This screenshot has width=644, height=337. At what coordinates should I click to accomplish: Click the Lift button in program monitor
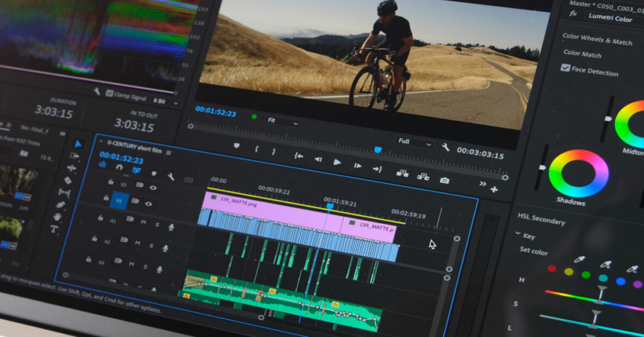click(401, 174)
